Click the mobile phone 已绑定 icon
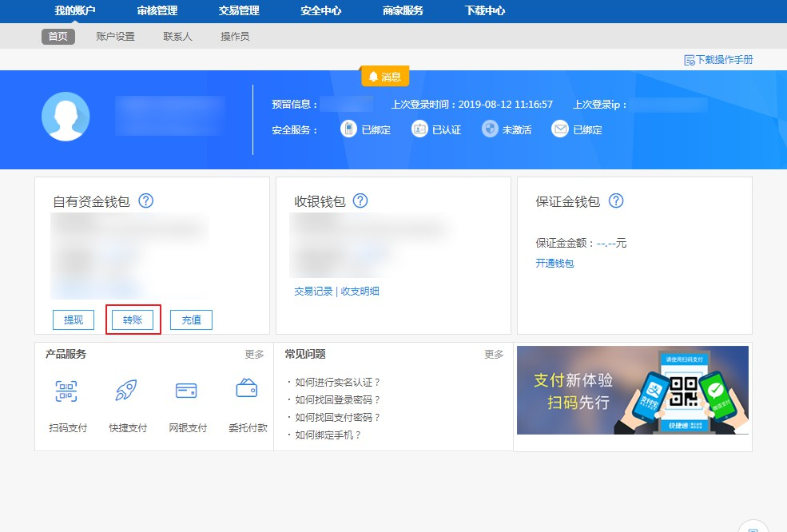Viewport: 787px width, 532px height. point(348,129)
